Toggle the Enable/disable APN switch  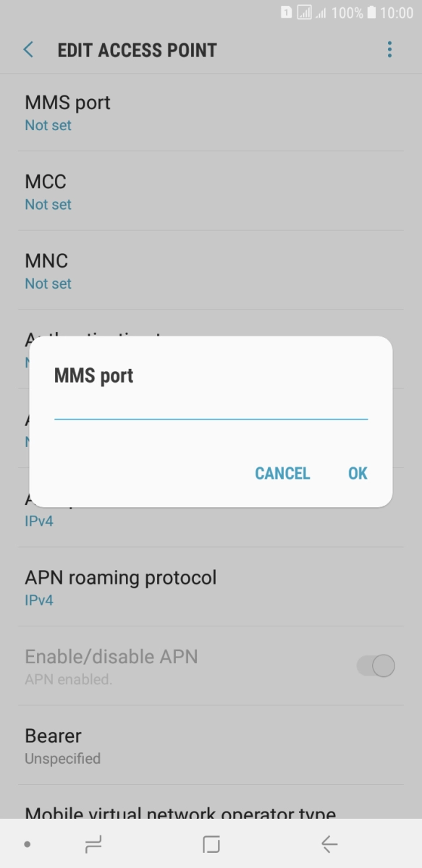[376, 665]
